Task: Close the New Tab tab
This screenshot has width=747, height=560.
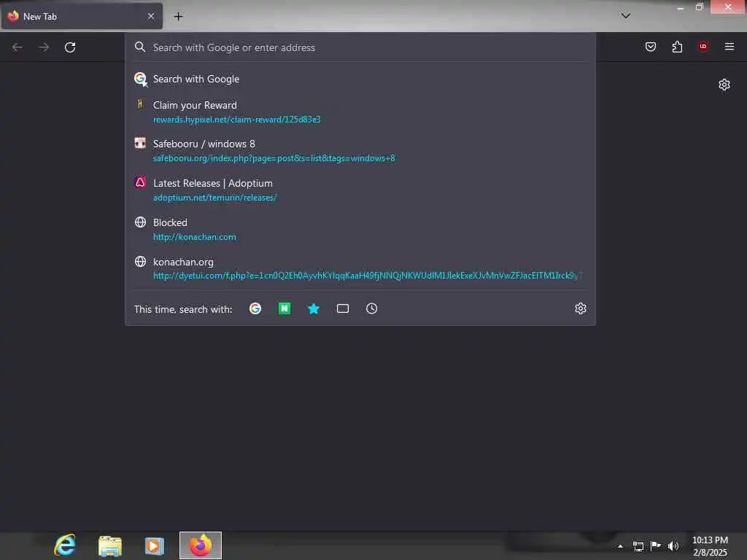Action: 150,16
